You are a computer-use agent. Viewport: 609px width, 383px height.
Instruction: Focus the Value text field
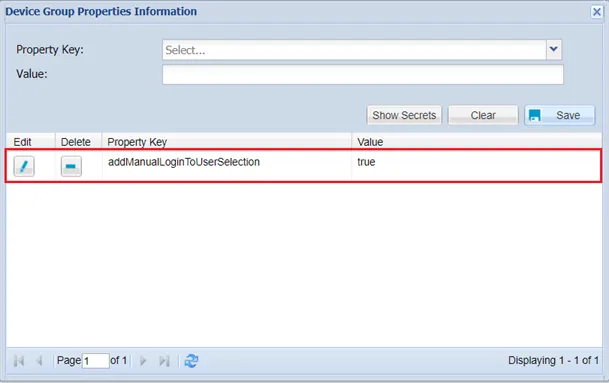point(363,74)
